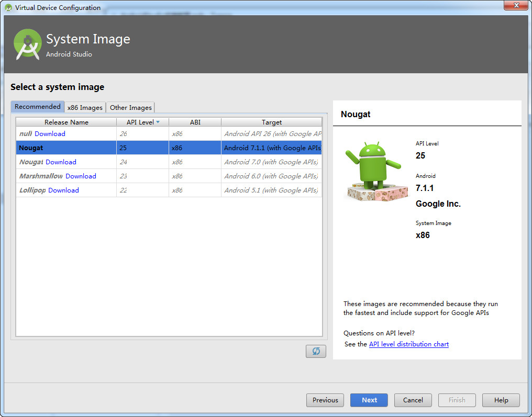Click the Previous button

(x=325, y=400)
